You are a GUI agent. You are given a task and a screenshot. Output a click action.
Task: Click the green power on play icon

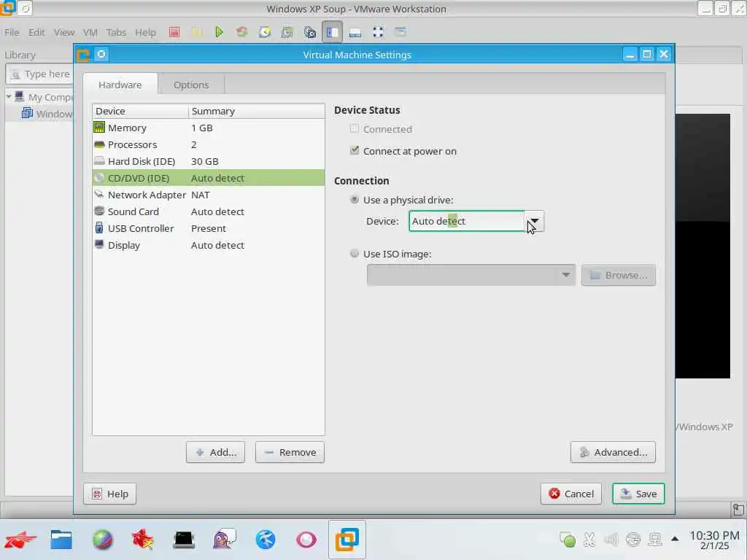point(219,32)
